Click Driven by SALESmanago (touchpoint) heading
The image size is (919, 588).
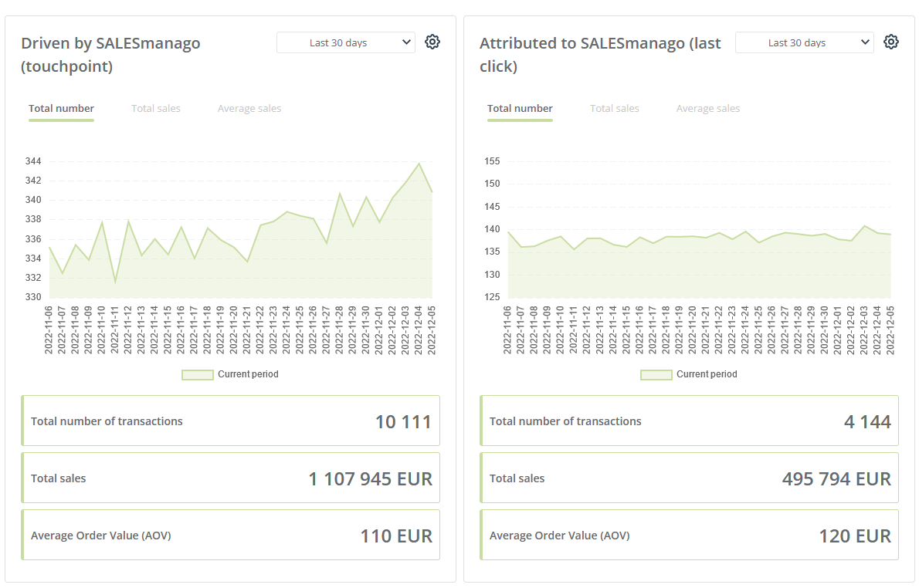coord(110,55)
